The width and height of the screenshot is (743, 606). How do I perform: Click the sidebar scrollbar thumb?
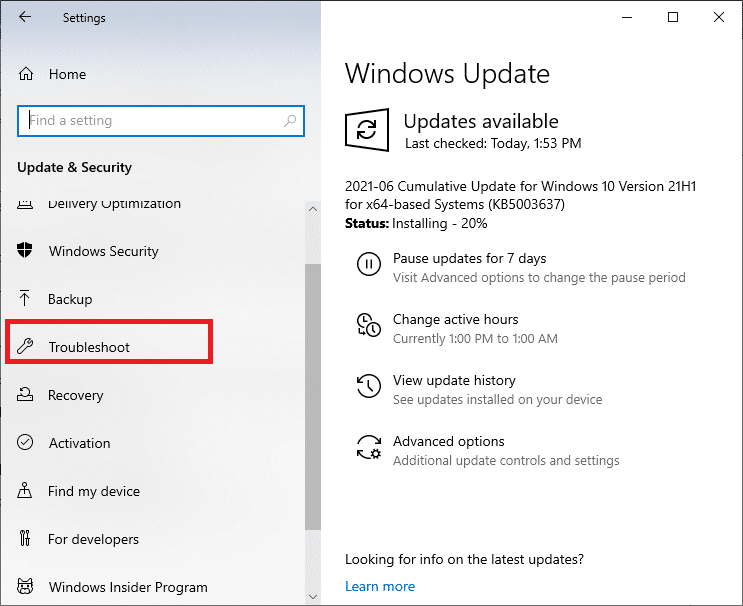pyautogui.click(x=313, y=397)
